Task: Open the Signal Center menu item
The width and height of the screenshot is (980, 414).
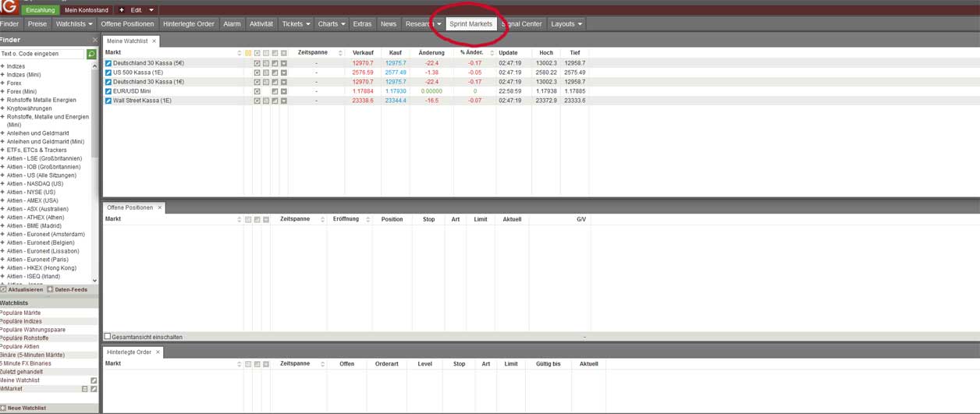Action: tap(522, 24)
